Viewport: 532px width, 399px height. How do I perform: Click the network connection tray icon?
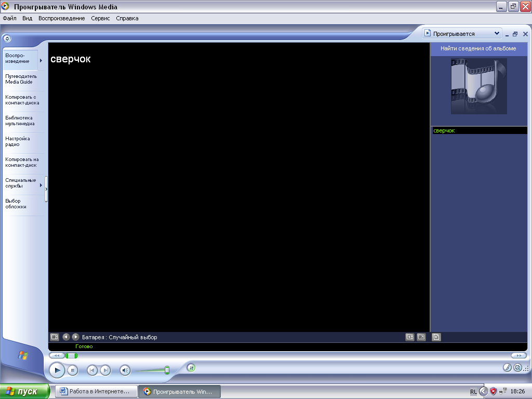pos(503,392)
